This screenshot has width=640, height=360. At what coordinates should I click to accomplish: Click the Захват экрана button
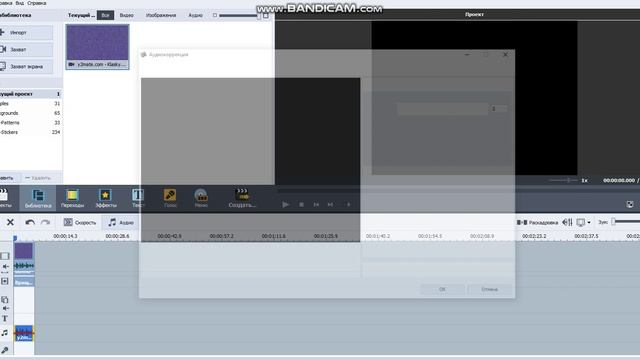pos(26,67)
